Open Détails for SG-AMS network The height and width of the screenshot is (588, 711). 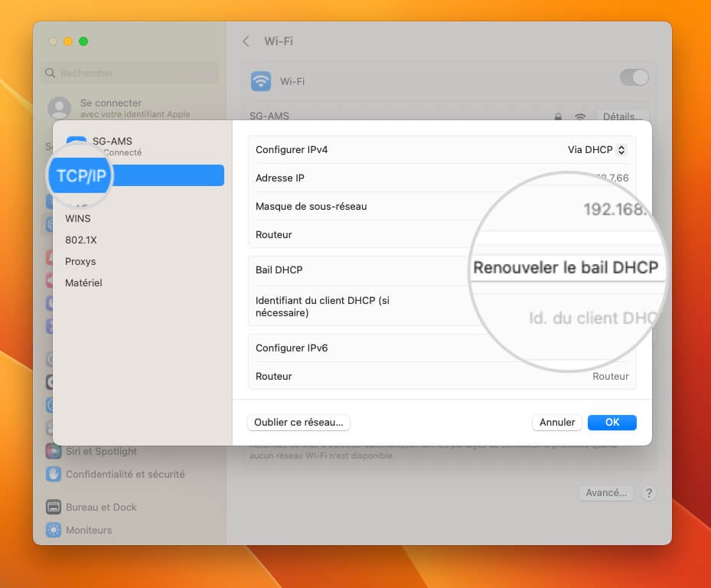point(622,116)
